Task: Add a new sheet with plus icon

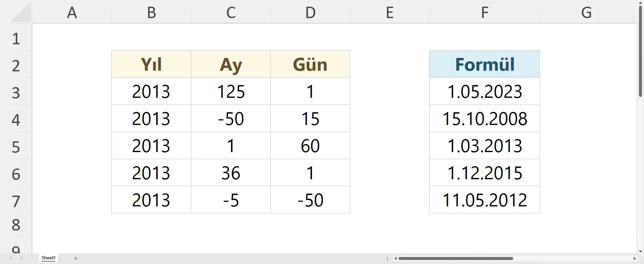Action: click(76, 258)
